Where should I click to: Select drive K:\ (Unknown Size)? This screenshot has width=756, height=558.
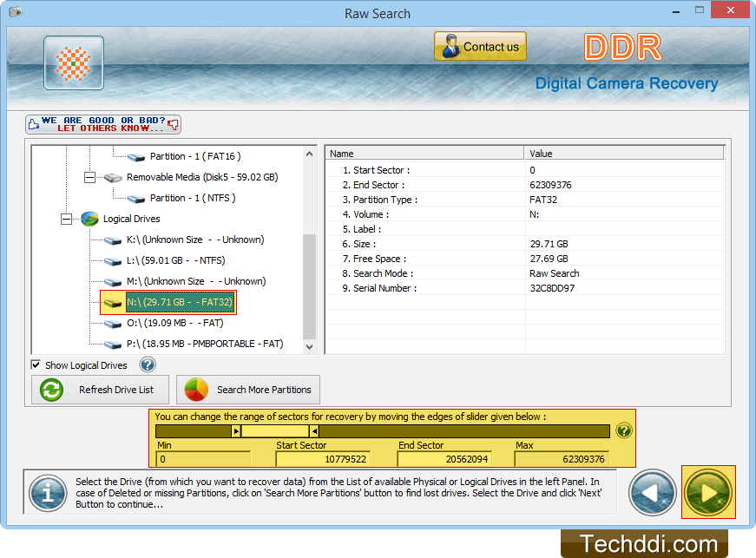pyautogui.click(x=195, y=240)
